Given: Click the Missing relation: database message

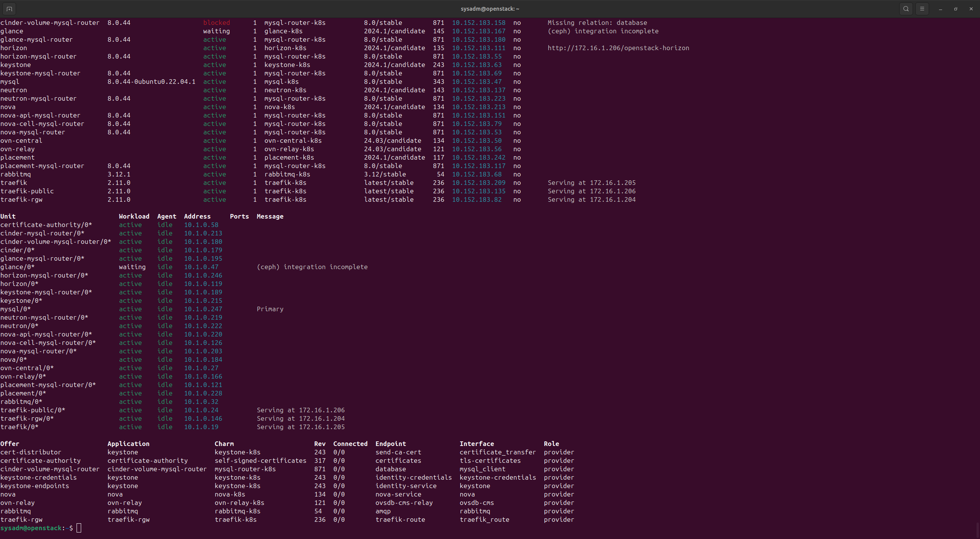Looking at the screenshot, I should pos(597,23).
